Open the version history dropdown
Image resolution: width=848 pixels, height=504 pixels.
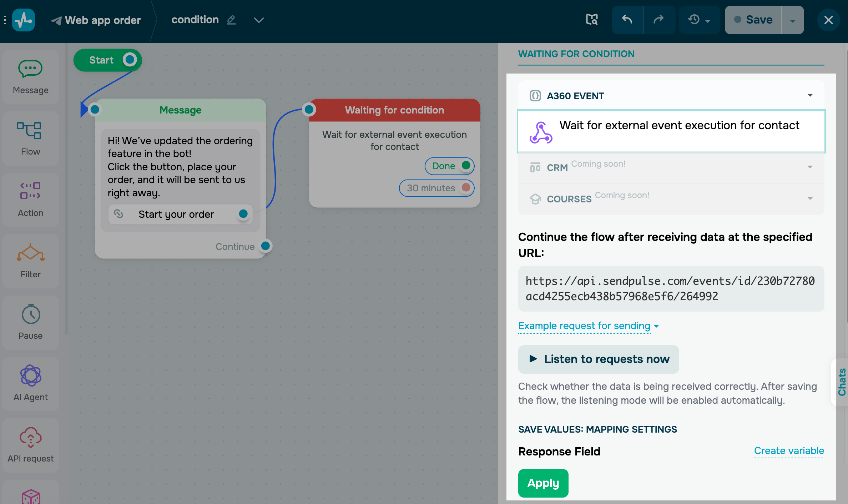pyautogui.click(x=699, y=20)
